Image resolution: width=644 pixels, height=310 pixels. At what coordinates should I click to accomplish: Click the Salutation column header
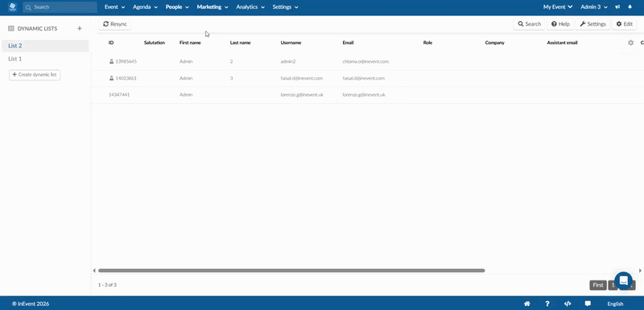[155, 43]
